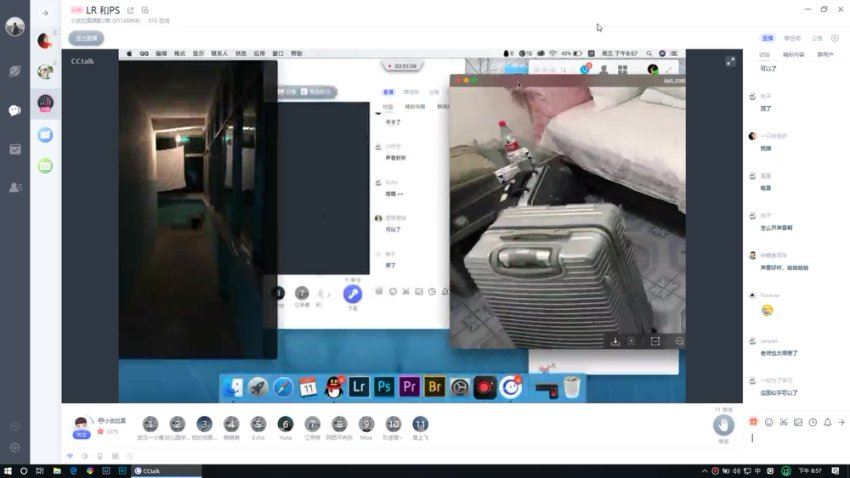The width and height of the screenshot is (850, 478).
Task: Open the emoji picker in the chat toolbar
Action: 769,422
